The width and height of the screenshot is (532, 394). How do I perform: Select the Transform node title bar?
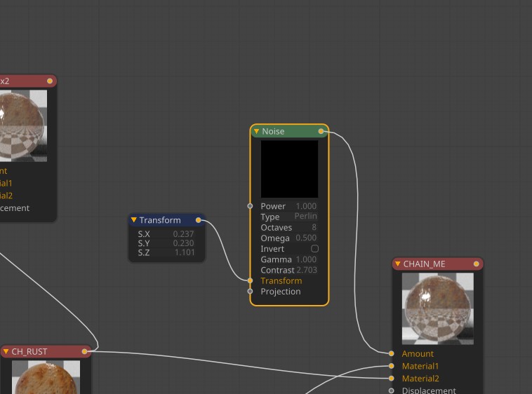click(166, 220)
